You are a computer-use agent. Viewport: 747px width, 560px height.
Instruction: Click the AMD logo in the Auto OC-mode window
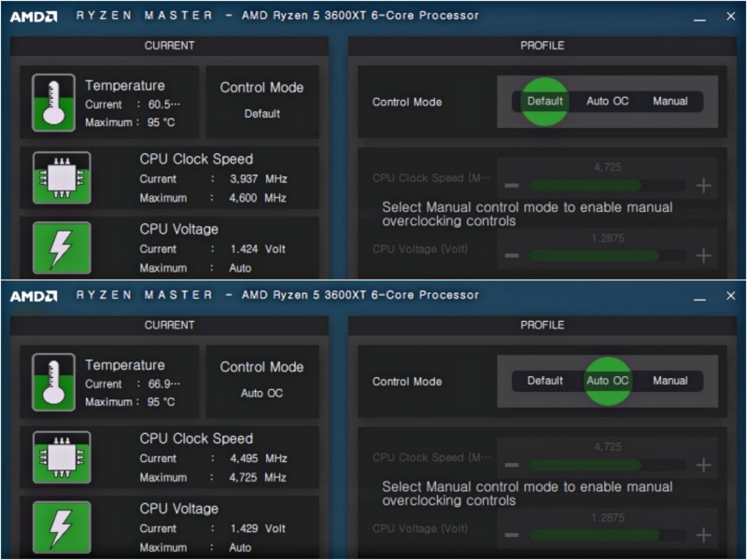click(34, 296)
